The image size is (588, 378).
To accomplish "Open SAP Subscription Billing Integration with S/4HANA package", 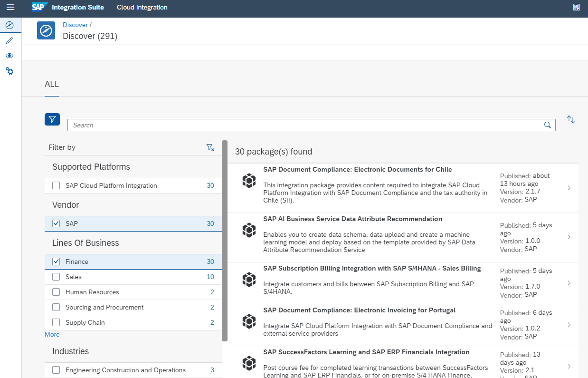I will pos(372,268).
